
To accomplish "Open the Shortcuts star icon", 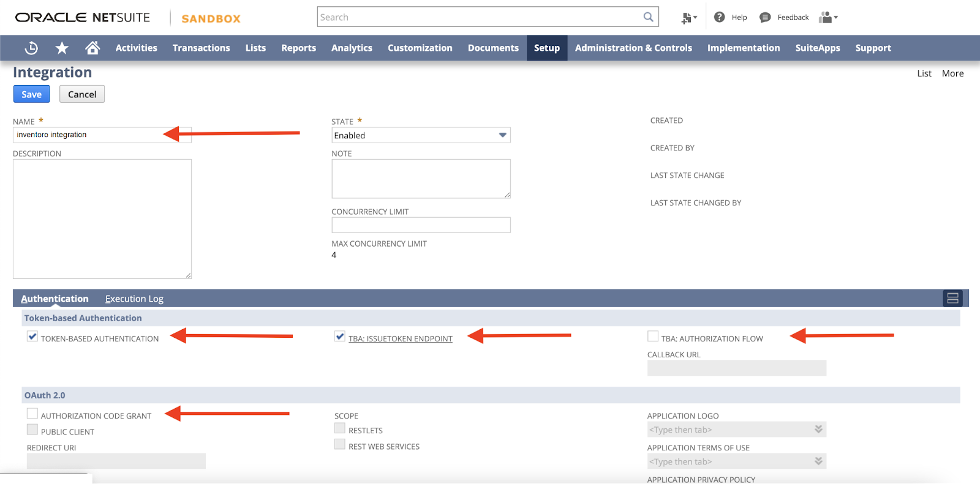I will [x=62, y=48].
